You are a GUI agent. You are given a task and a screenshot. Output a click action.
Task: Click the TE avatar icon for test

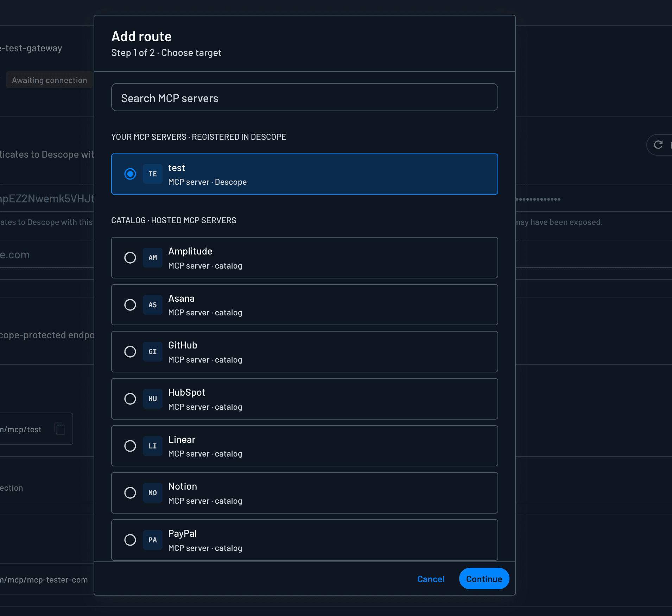click(x=153, y=174)
